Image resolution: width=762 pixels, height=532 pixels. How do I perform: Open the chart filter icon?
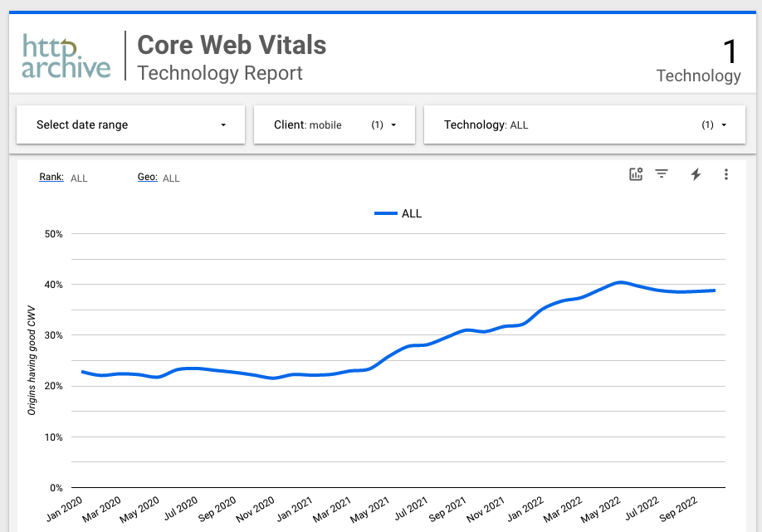pyautogui.click(x=662, y=174)
